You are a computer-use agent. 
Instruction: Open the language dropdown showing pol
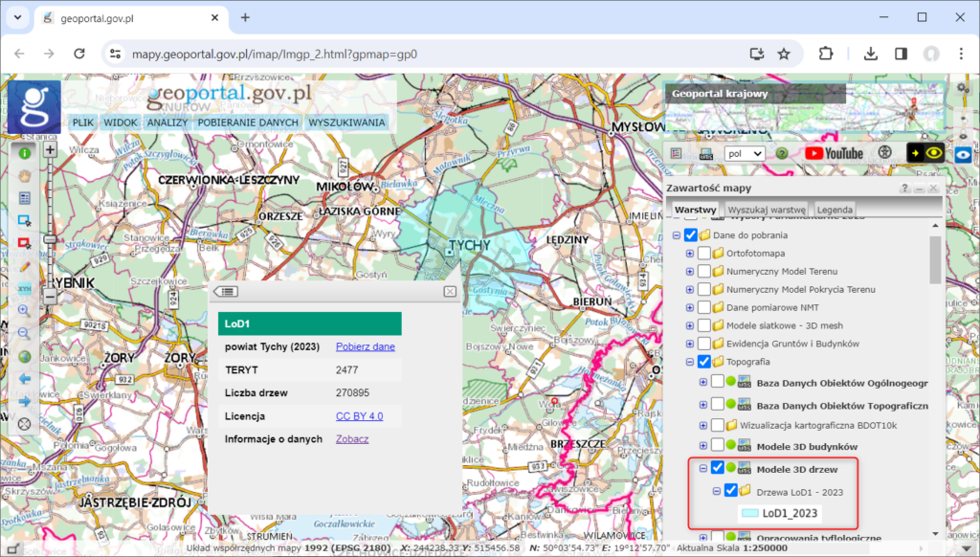(x=745, y=153)
